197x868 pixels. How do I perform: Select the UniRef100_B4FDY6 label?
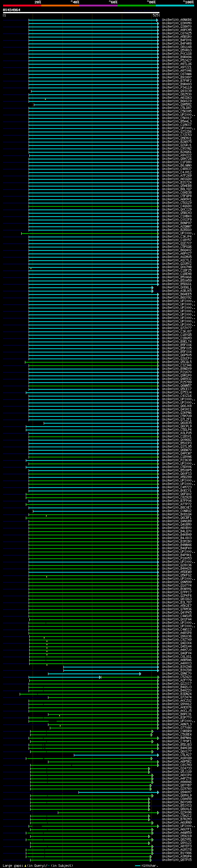tap(176, 40)
